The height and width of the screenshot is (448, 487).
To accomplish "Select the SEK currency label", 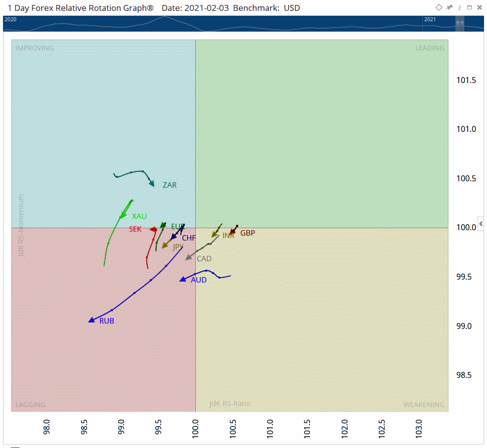I will coord(135,229).
